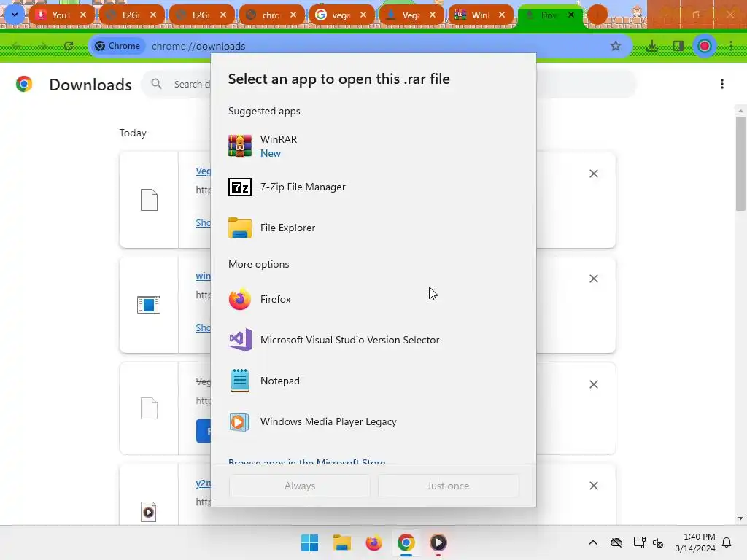Click the win download installer icon

149,305
